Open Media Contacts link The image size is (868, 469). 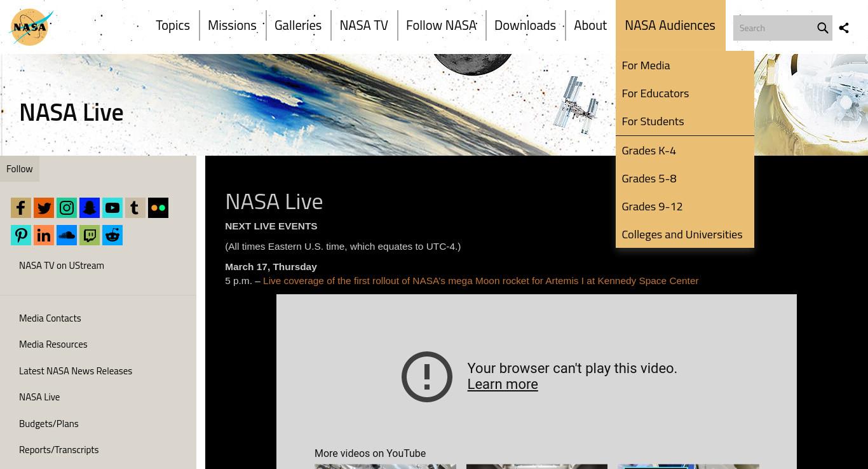(x=50, y=318)
